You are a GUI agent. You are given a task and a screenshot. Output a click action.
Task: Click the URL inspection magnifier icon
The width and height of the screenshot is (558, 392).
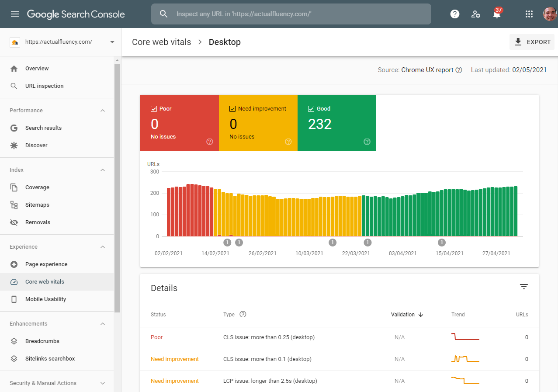tap(14, 86)
